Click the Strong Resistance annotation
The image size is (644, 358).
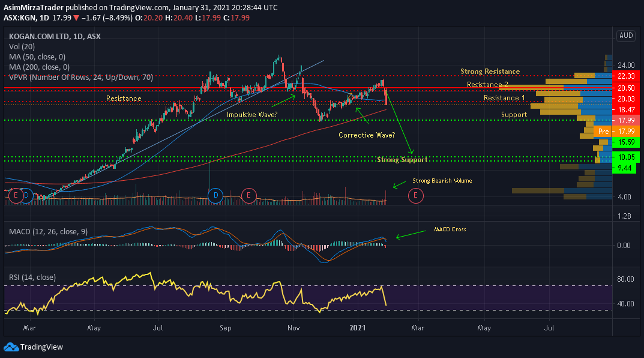pyautogui.click(x=490, y=71)
